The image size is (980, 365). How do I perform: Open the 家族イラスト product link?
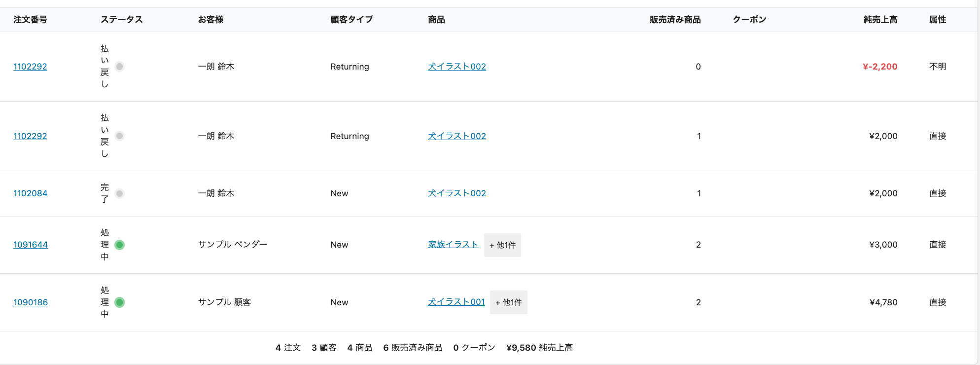(453, 245)
